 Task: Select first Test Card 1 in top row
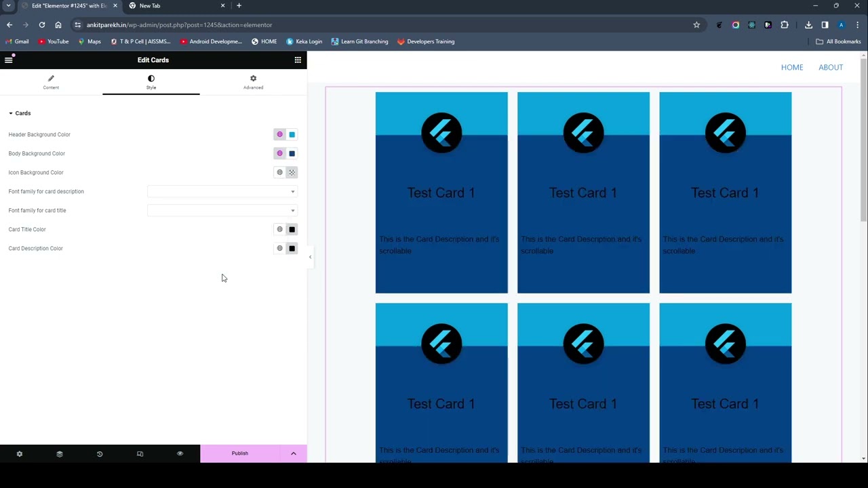[x=441, y=192]
